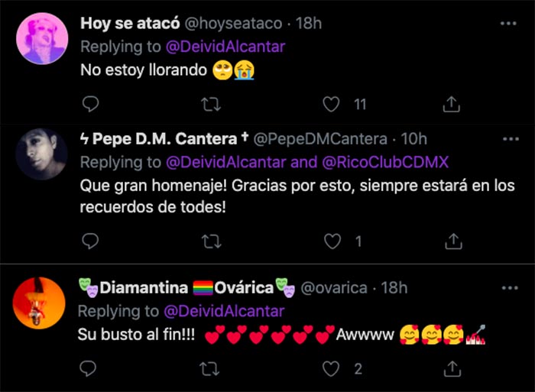Open Pepe D.M. Cantera's avatar

41,154
